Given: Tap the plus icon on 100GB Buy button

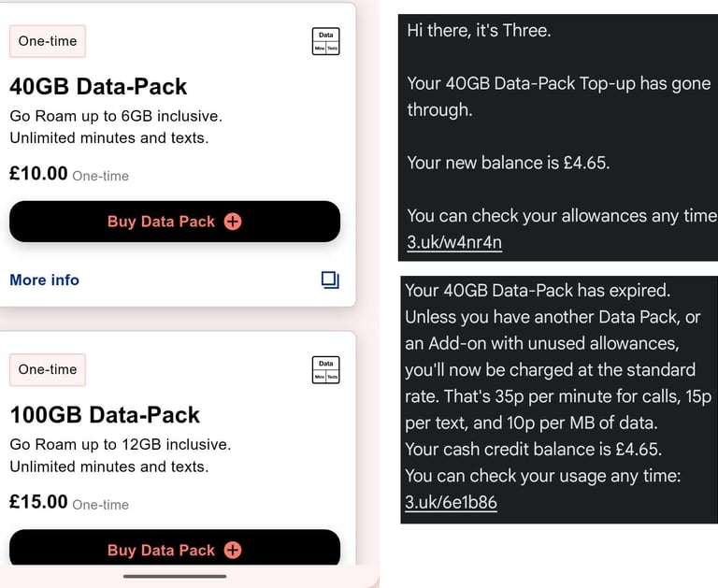Looking at the screenshot, I should (233, 550).
